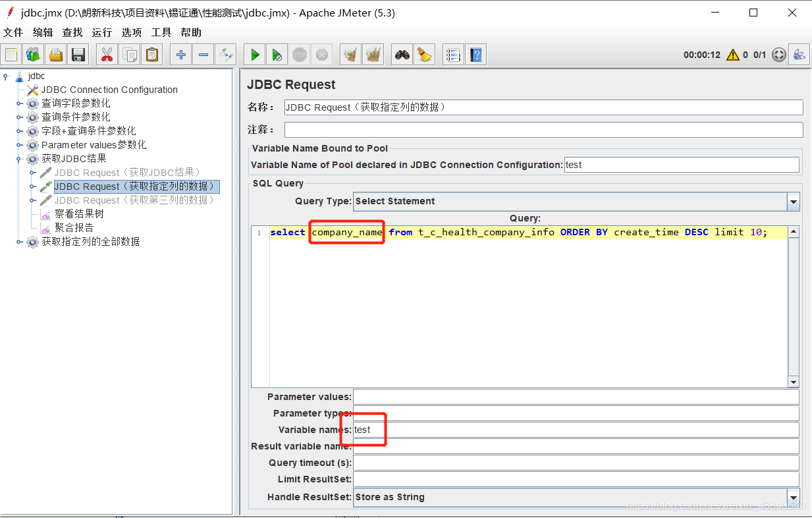Click the 名称 name input field
The image size is (812, 518).
pos(543,107)
